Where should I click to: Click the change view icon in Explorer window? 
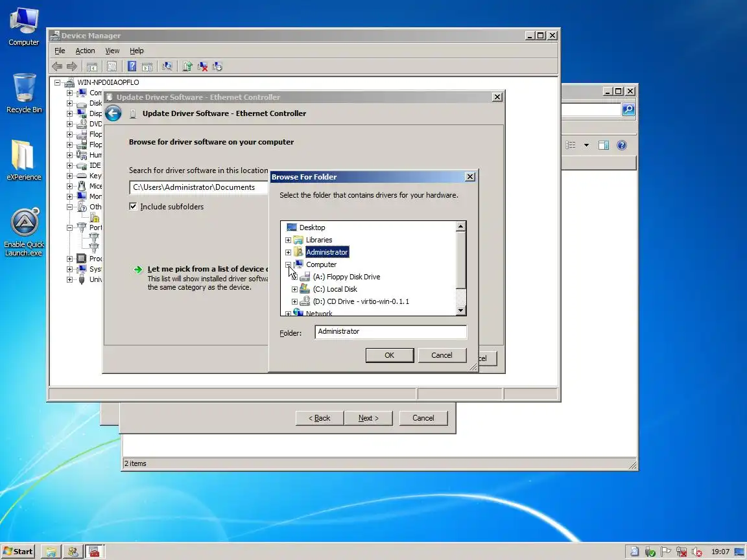coord(571,145)
